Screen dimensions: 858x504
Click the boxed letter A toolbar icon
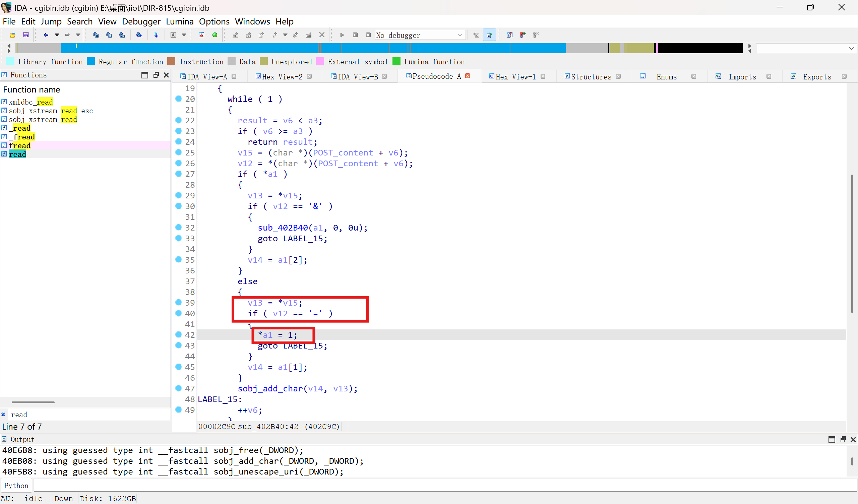pos(173,35)
